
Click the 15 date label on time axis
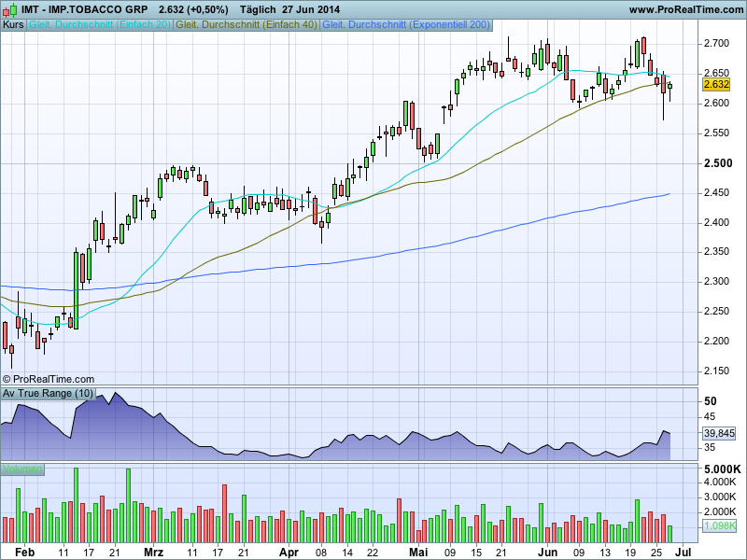tap(476, 553)
